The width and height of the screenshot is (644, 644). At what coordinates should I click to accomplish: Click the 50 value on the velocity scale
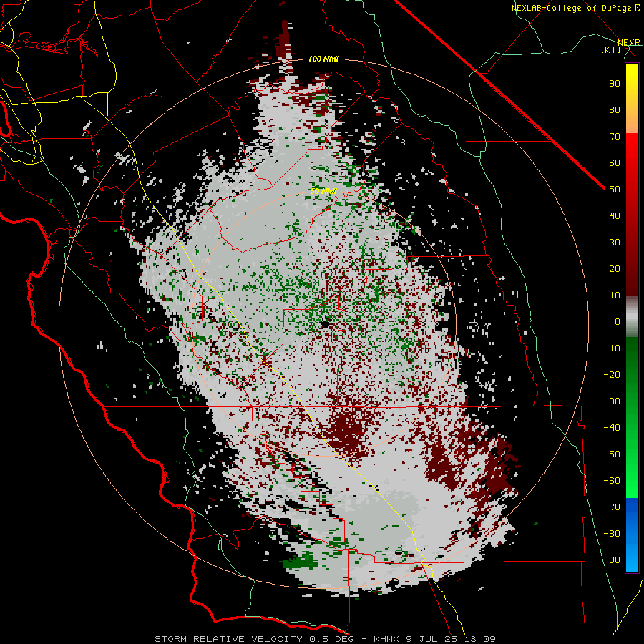coord(615,190)
